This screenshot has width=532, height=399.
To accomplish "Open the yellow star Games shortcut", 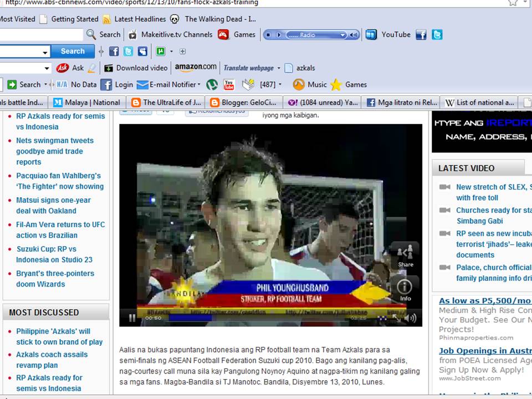I will point(336,84).
